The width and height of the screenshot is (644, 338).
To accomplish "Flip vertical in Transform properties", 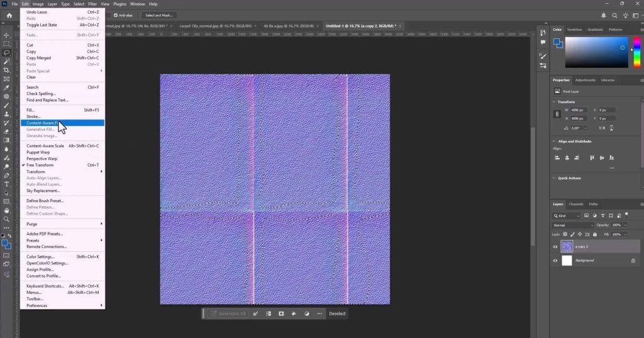I will pyautogui.click(x=611, y=128).
